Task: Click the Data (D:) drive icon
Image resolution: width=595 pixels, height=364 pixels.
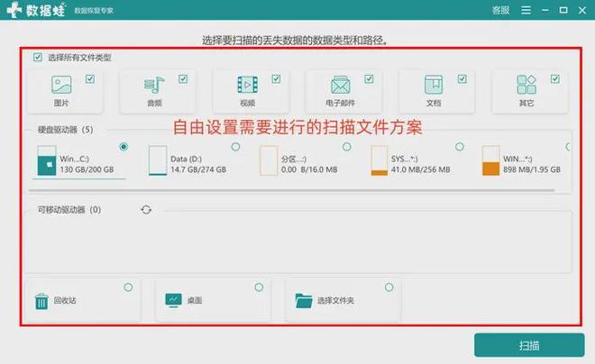Action: point(158,160)
